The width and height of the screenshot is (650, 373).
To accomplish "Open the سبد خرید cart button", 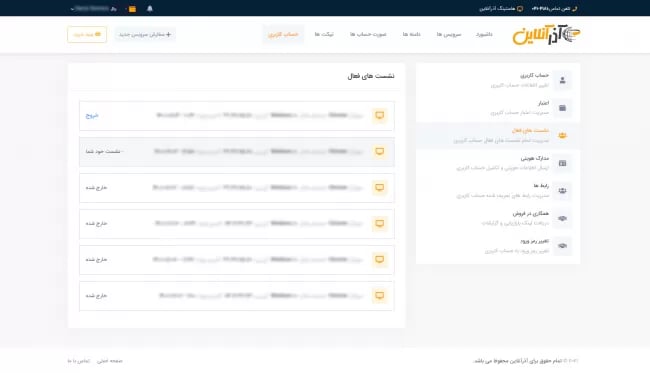I will [87, 34].
